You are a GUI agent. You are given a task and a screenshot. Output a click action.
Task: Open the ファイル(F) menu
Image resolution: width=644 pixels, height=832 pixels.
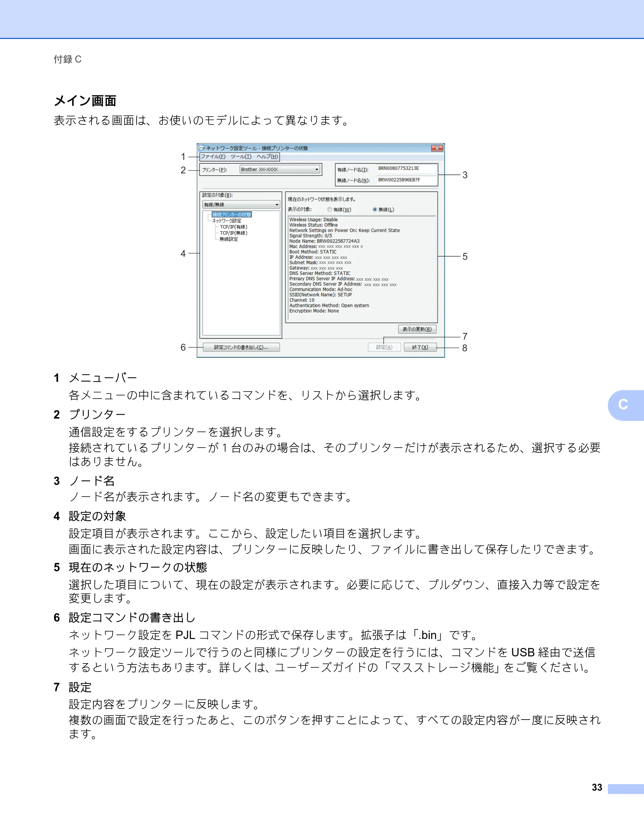[213, 157]
